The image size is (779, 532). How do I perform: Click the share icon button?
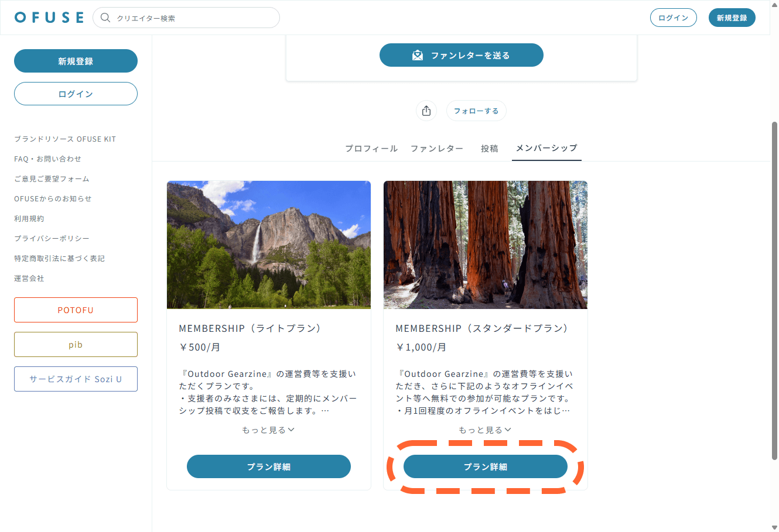click(426, 111)
